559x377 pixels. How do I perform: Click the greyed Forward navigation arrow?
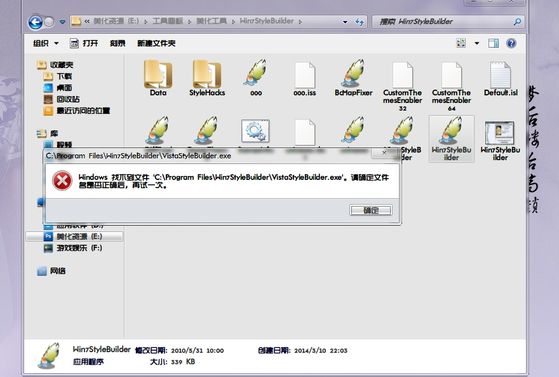49,22
